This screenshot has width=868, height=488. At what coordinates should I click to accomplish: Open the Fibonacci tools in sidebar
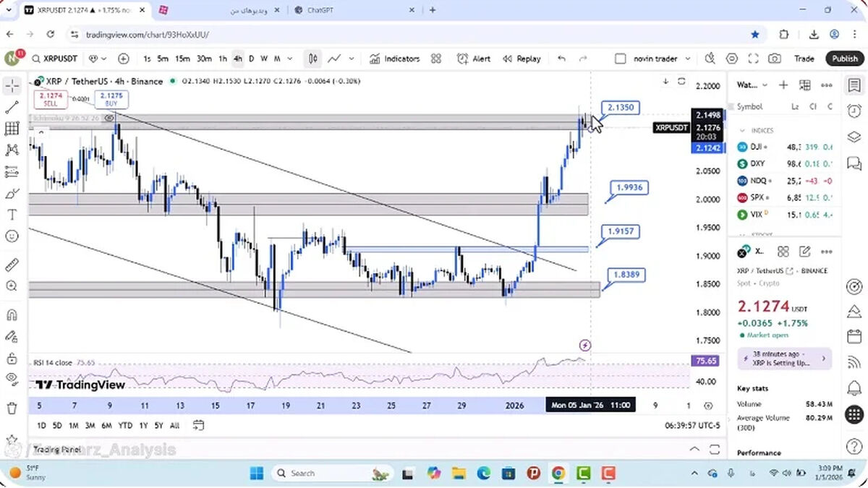click(x=12, y=129)
